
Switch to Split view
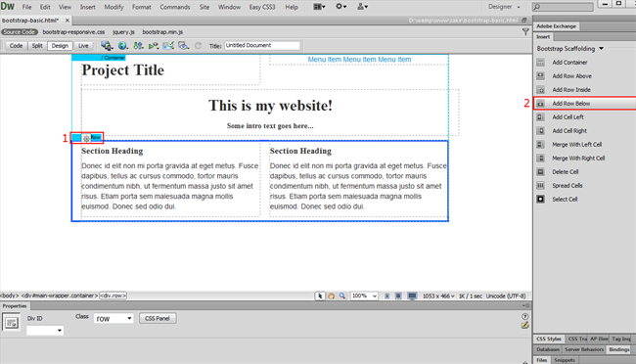tap(37, 46)
